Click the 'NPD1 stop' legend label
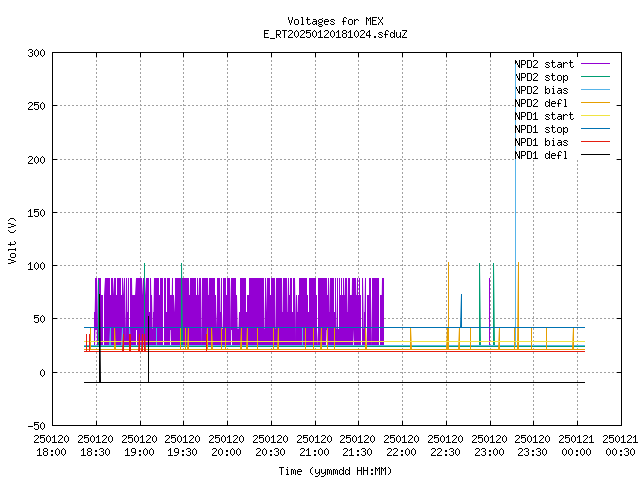The height and width of the screenshot is (480, 640). pyautogui.click(x=541, y=129)
